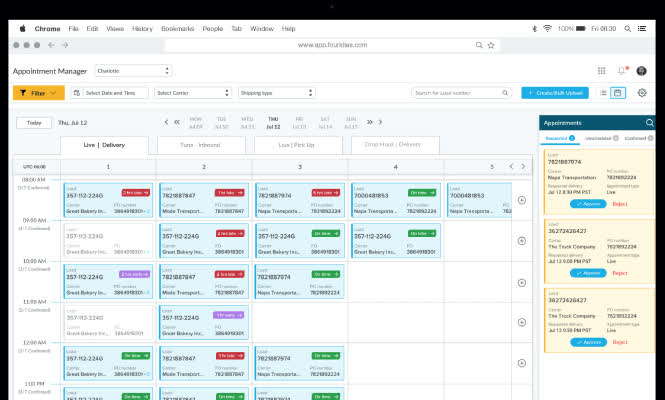Viewport: 665px width, 400px height.
Task: Switch to the Requested appointments tab
Action: coord(560,138)
